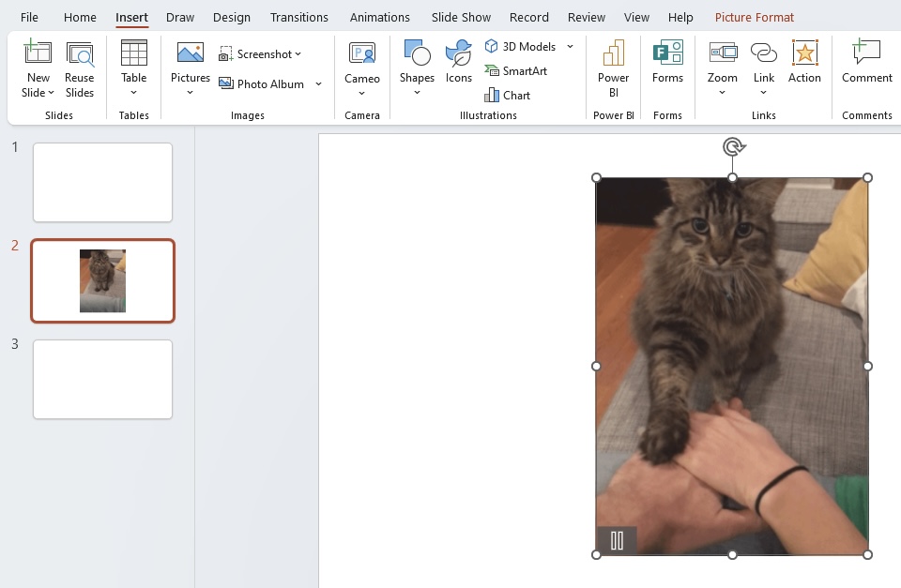Screen dimensions: 901x588
Task: Insert a Table
Action: [134, 62]
